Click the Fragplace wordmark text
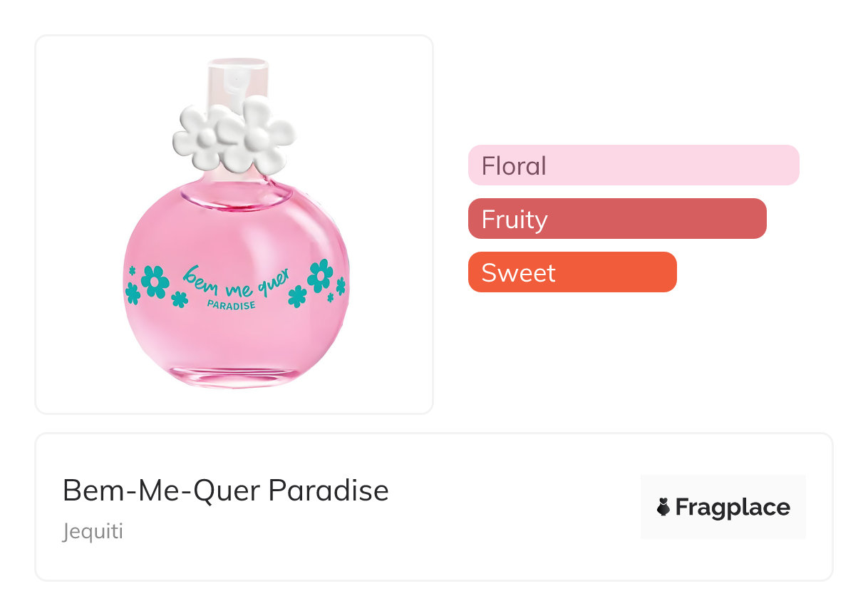868x616 pixels. click(x=733, y=507)
